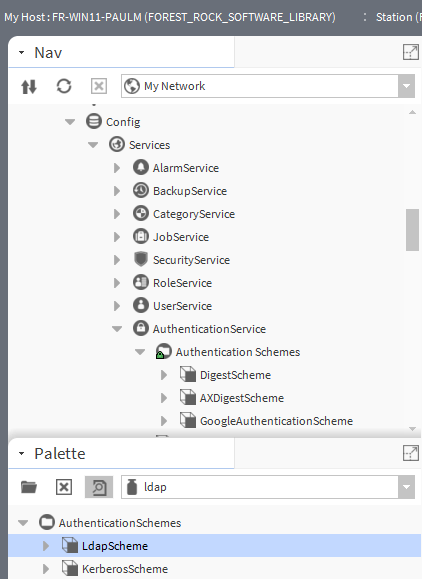Click the Services globe icon

click(117, 144)
